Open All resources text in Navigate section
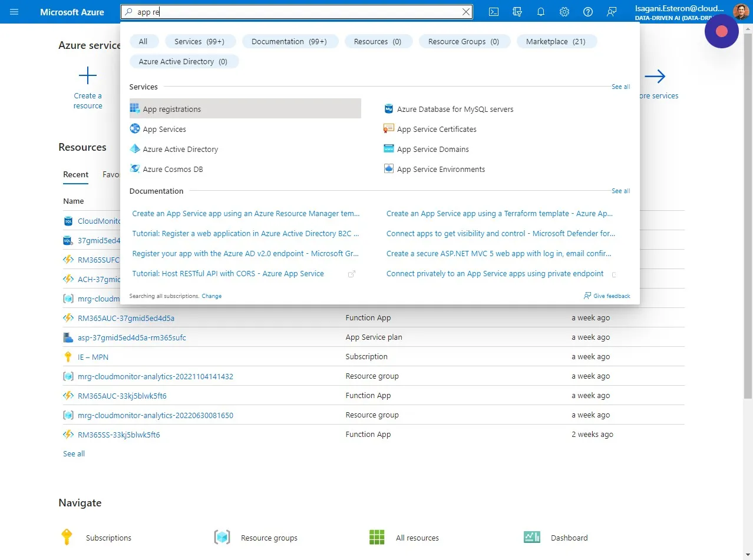 coord(417,538)
